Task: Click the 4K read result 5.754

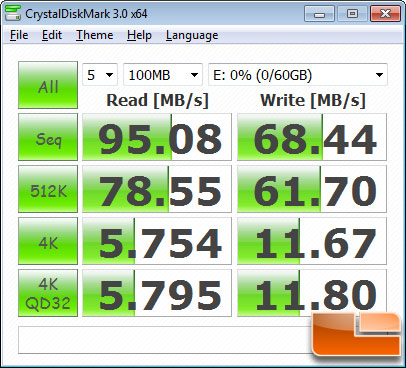Action: click(157, 241)
